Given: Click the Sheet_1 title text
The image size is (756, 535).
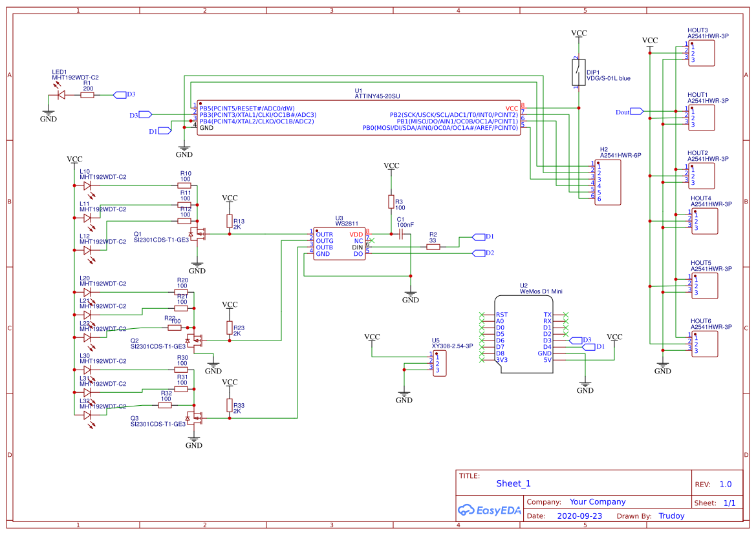Looking at the screenshot, I should pos(513,483).
